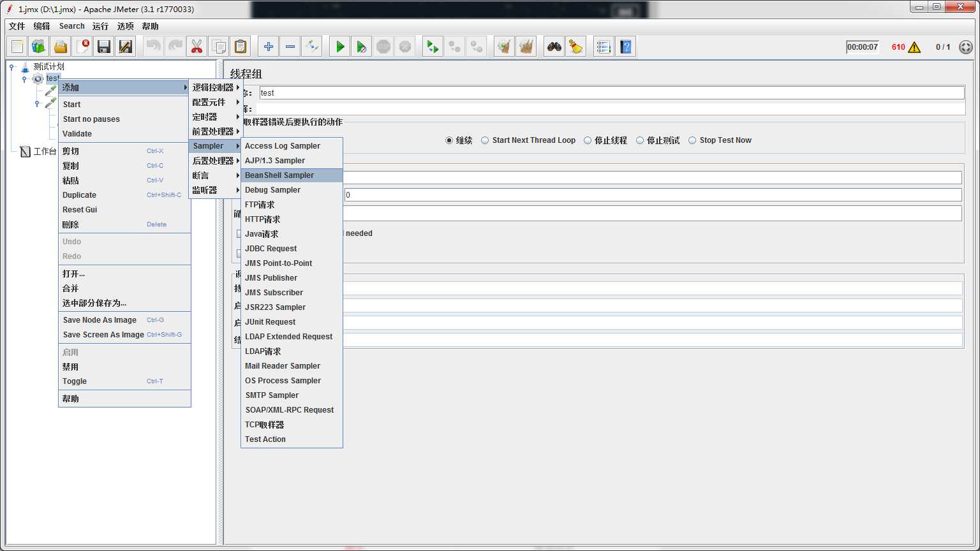
Task: Click the Save As toolbar icon
Action: point(126,47)
